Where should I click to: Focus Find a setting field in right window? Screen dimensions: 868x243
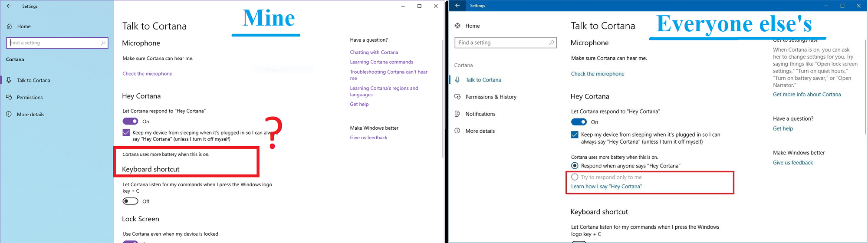click(x=506, y=43)
